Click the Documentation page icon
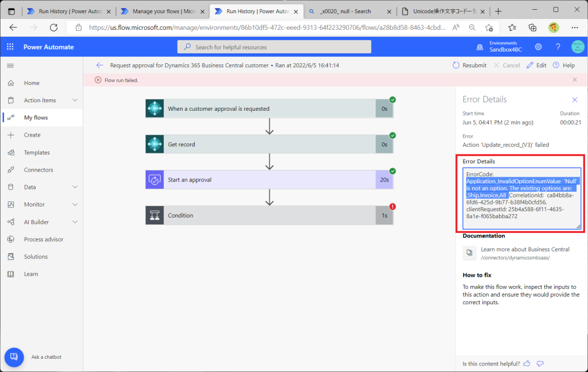 tap(470, 253)
